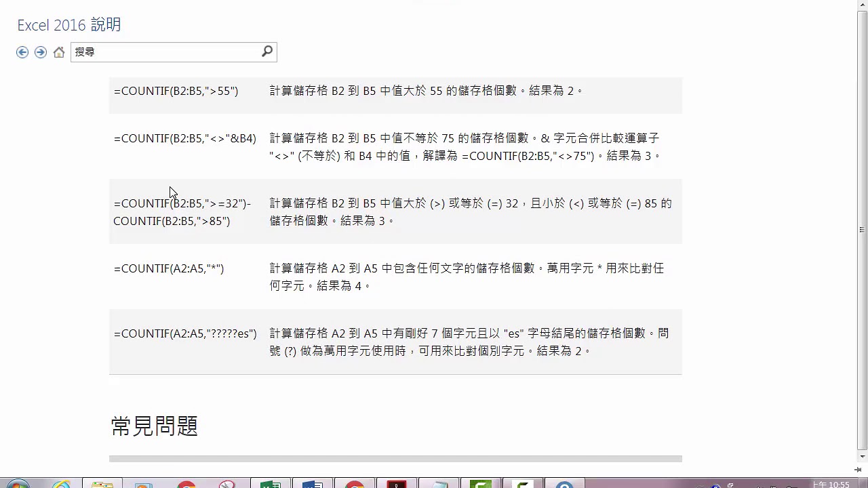Click description ending 結果為 2 for >55

(x=427, y=91)
